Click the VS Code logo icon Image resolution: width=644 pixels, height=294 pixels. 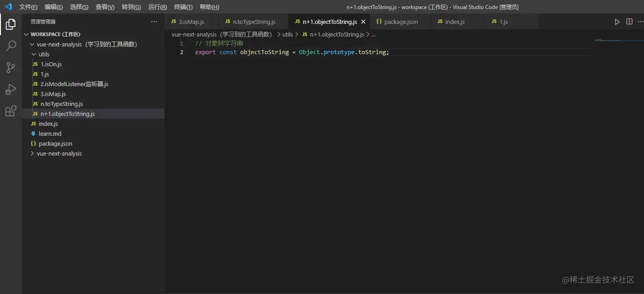8,7
